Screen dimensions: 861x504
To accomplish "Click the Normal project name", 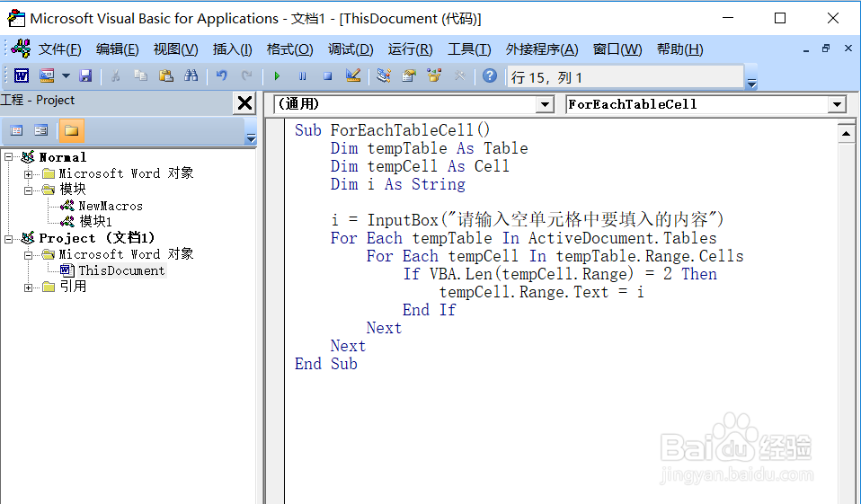I will 63,157.
